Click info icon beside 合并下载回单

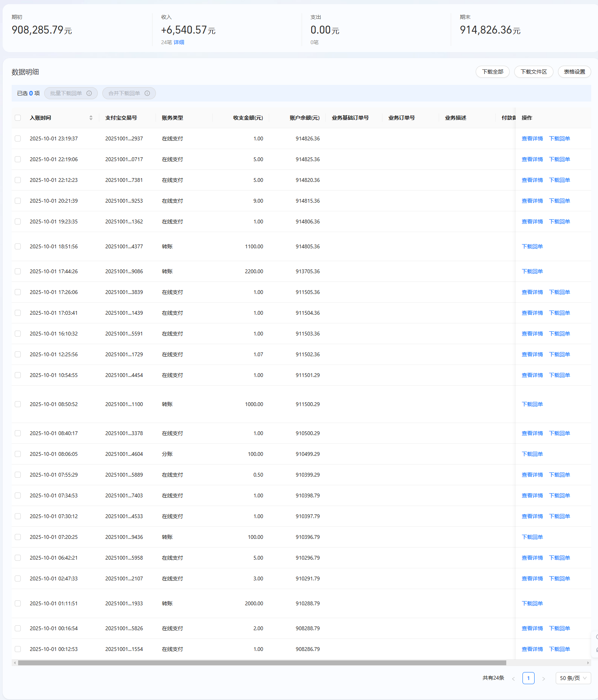coord(147,93)
